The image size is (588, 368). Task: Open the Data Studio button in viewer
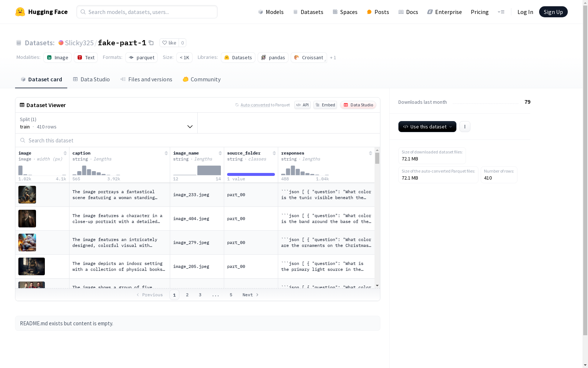click(358, 105)
